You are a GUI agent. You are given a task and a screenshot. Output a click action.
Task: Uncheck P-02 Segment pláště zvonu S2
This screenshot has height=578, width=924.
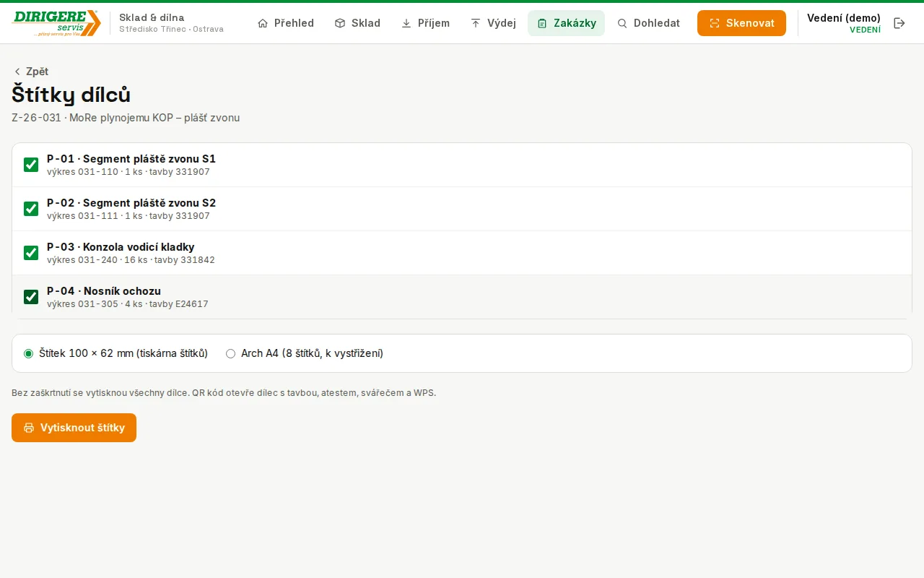coord(31,209)
